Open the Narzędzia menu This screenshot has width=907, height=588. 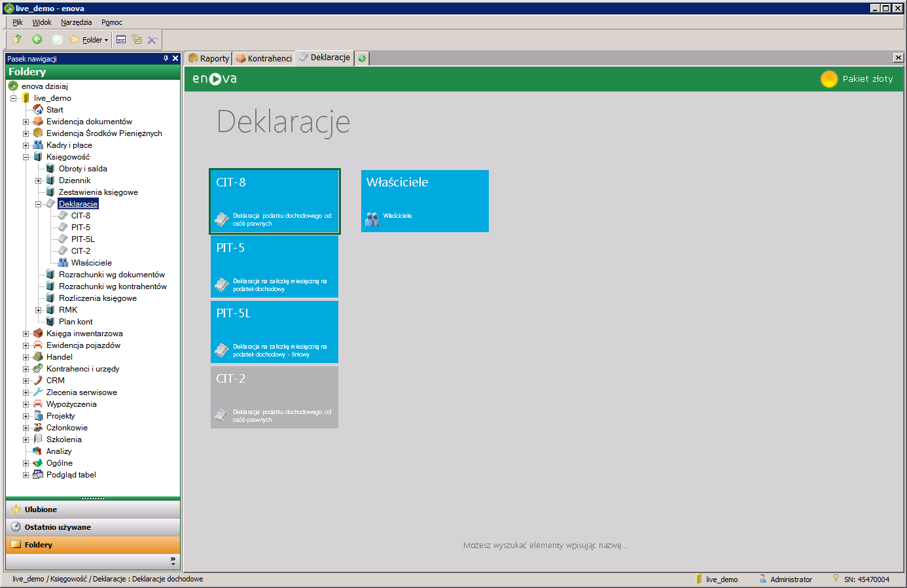click(x=77, y=22)
